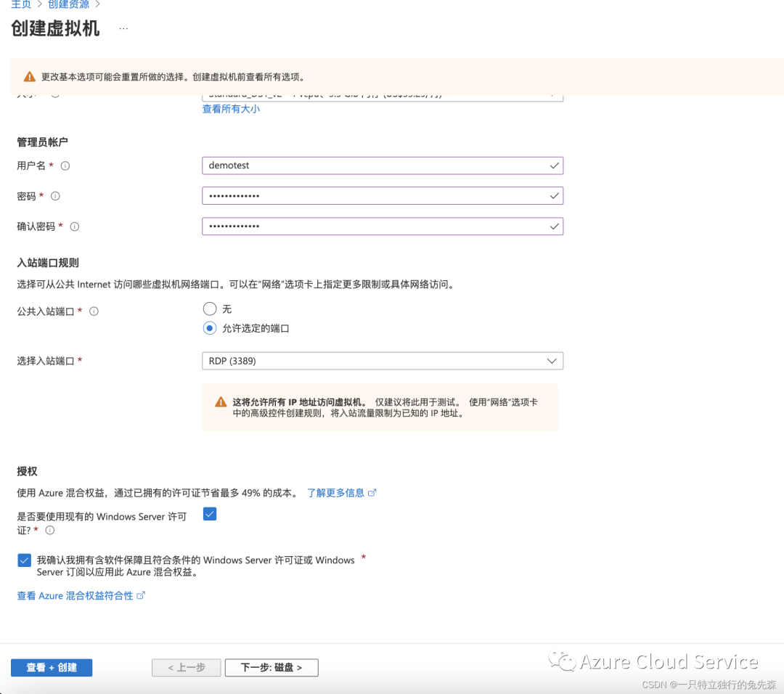Click the external link icon after 了解更多信息

[x=372, y=492]
